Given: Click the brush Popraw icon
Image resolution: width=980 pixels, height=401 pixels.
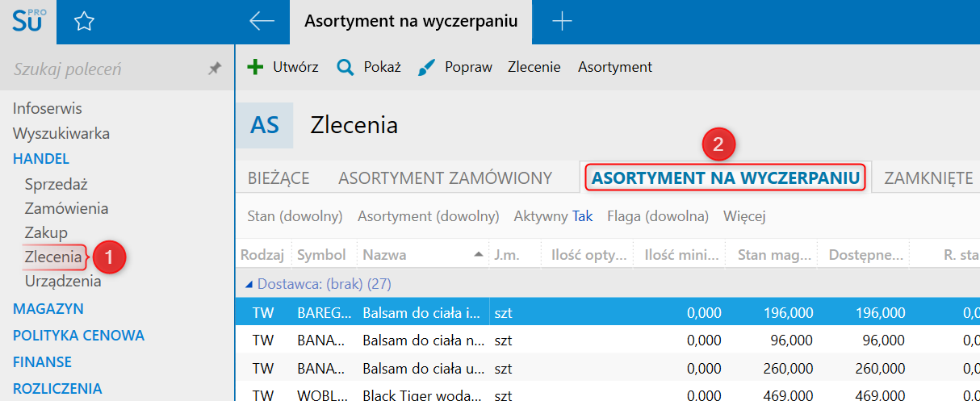Looking at the screenshot, I should click(x=427, y=68).
